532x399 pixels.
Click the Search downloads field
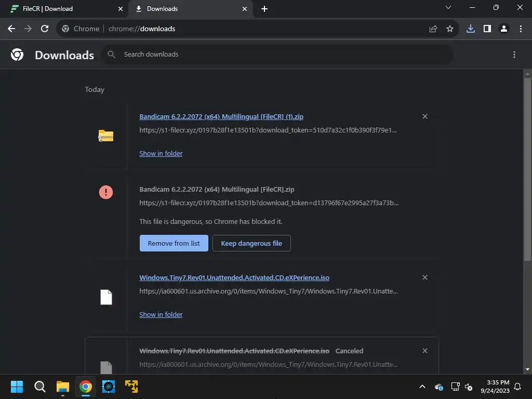coord(278,55)
